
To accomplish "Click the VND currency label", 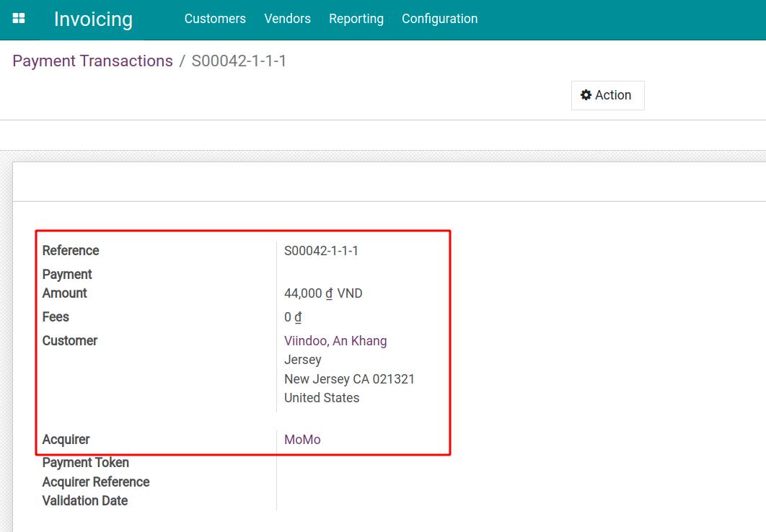I will [352, 293].
